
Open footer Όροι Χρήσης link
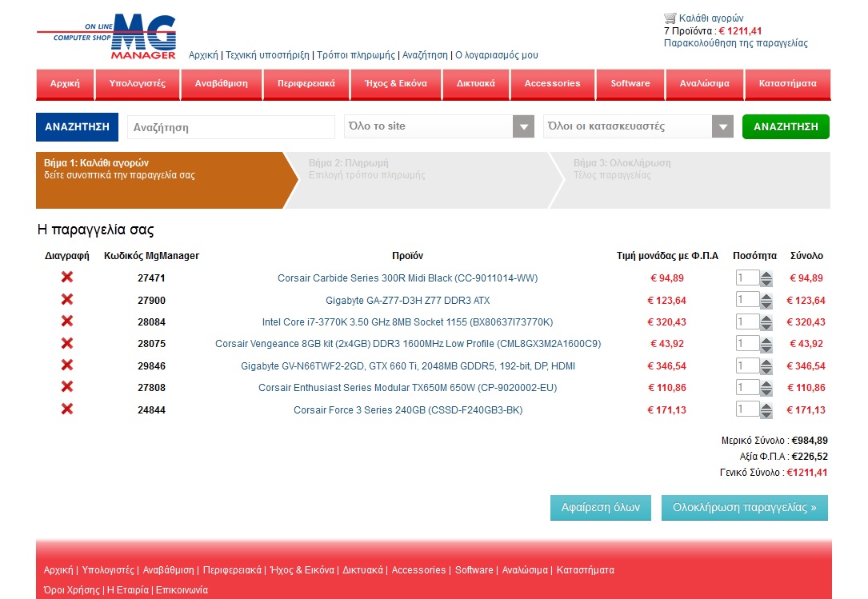point(71,590)
